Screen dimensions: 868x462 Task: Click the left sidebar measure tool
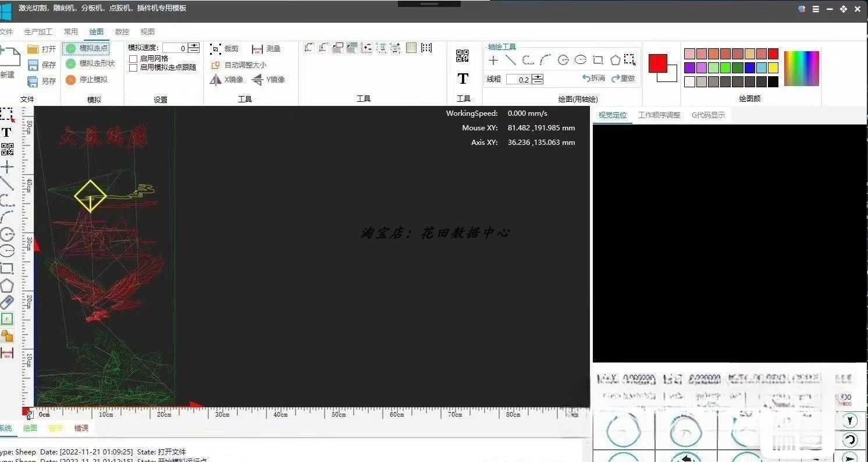point(6,353)
